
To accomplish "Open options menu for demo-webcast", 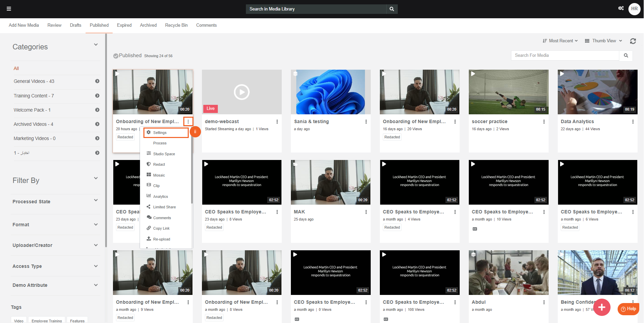I will [x=277, y=122].
